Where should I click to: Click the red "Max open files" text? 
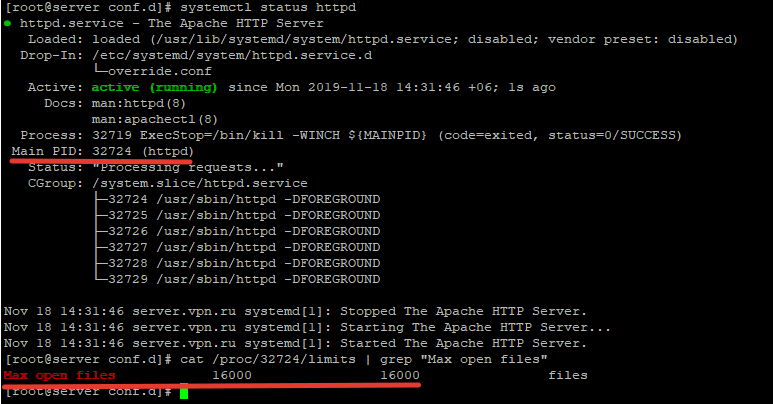click(x=59, y=375)
